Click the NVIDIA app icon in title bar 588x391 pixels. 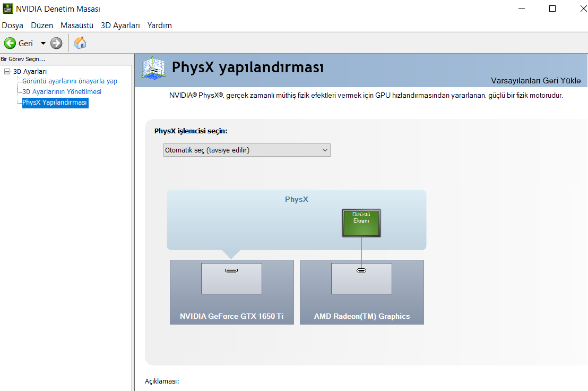(7, 8)
